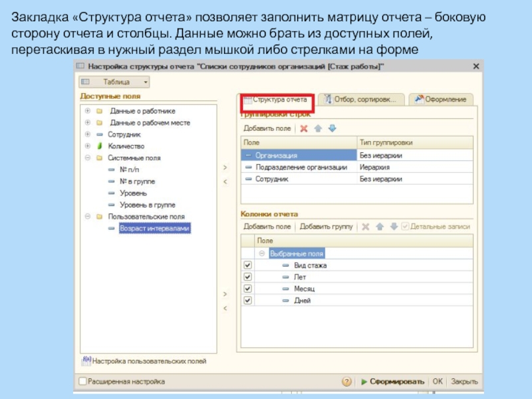The height and width of the screenshot is (399, 532).
Task: Collapse the Системные поля tree node
Action: pos(87,158)
